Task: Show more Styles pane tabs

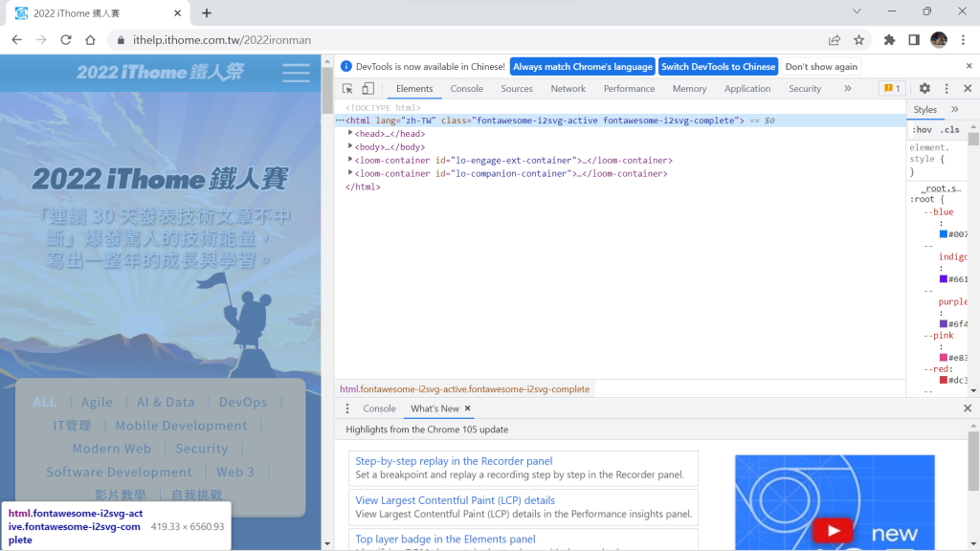Action: tap(955, 109)
